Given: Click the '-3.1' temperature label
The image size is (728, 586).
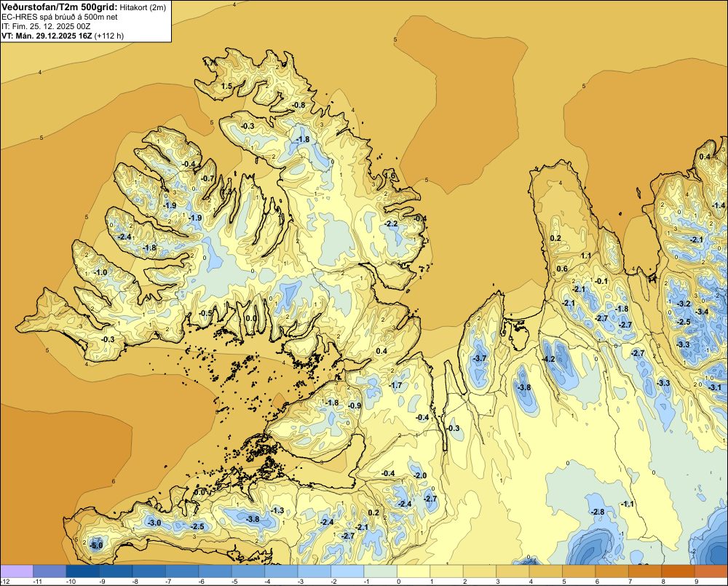Looking at the screenshot, I should coord(715,387).
